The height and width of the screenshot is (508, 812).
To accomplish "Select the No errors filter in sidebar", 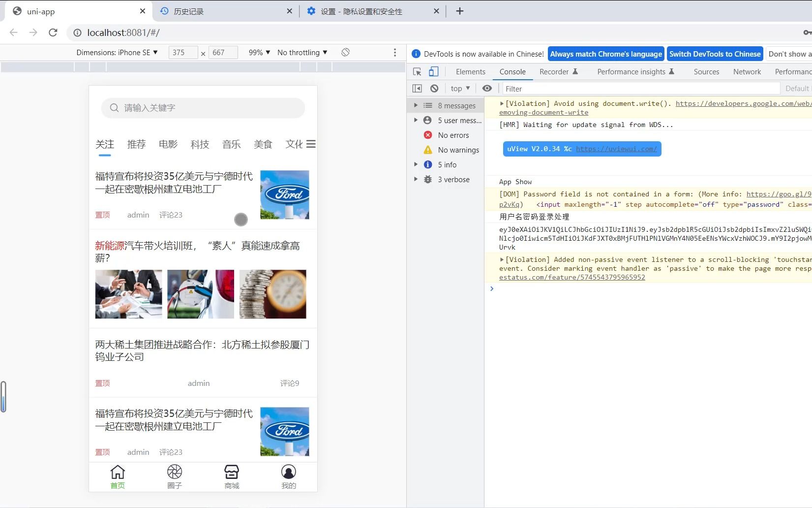I will 455,135.
